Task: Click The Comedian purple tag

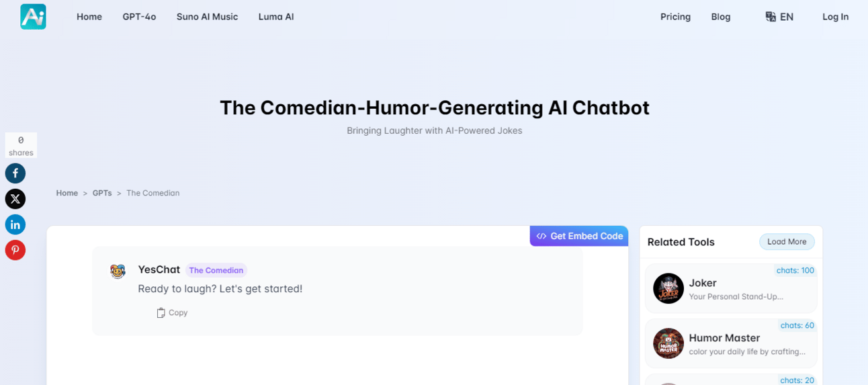Action: point(216,270)
